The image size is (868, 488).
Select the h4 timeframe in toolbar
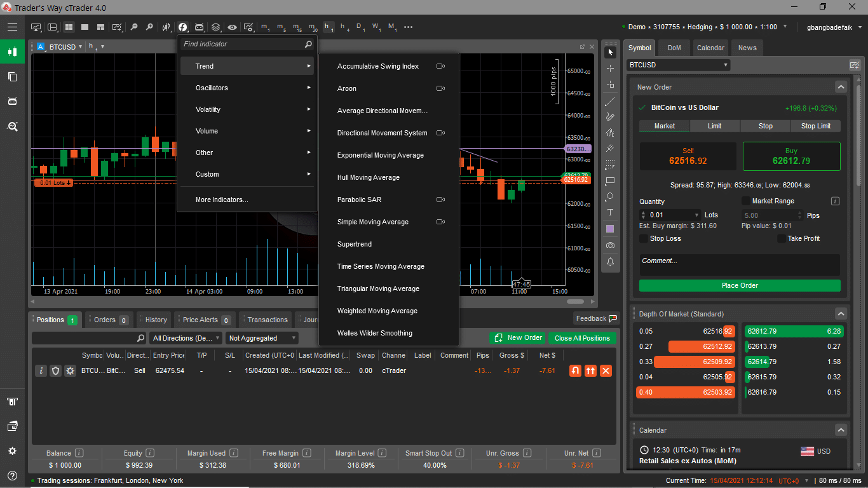pyautogui.click(x=344, y=27)
